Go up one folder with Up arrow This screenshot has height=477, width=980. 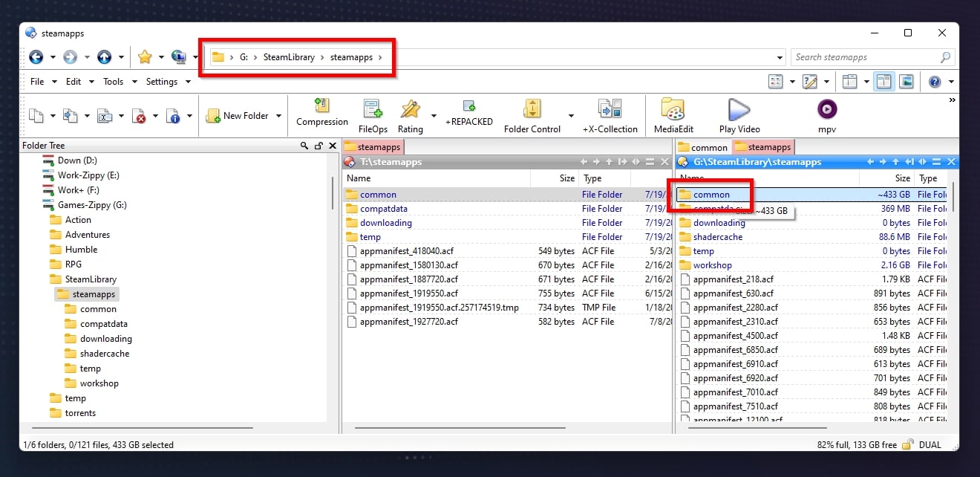coord(104,56)
